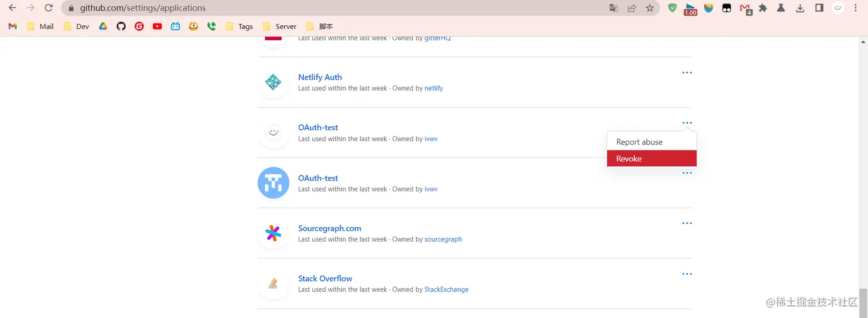Viewport: 868px width, 318px height.
Task: Open the speed extension showing 1.00
Action: [690, 9]
